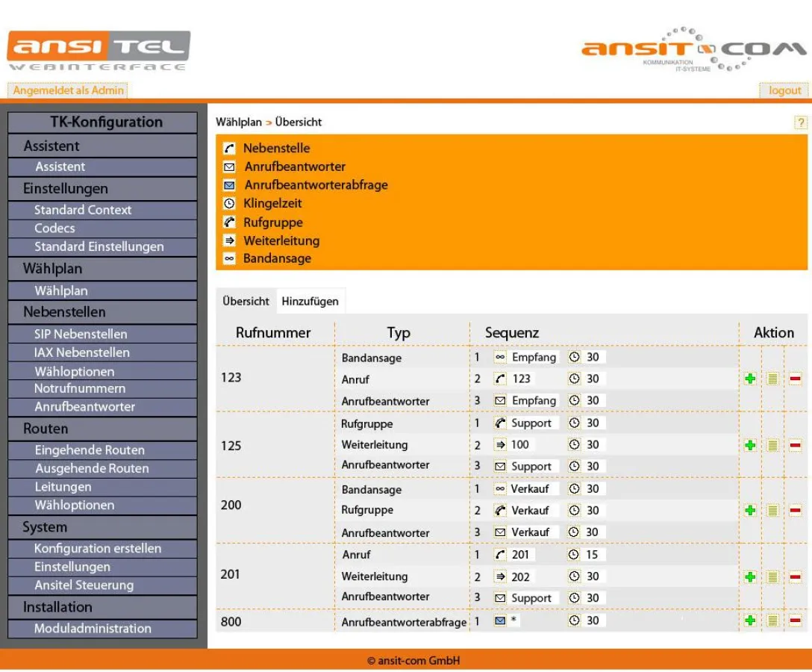The image size is (812, 672).
Task: Click the Bandansage infinity icon in the legend
Action: pyautogui.click(x=228, y=258)
